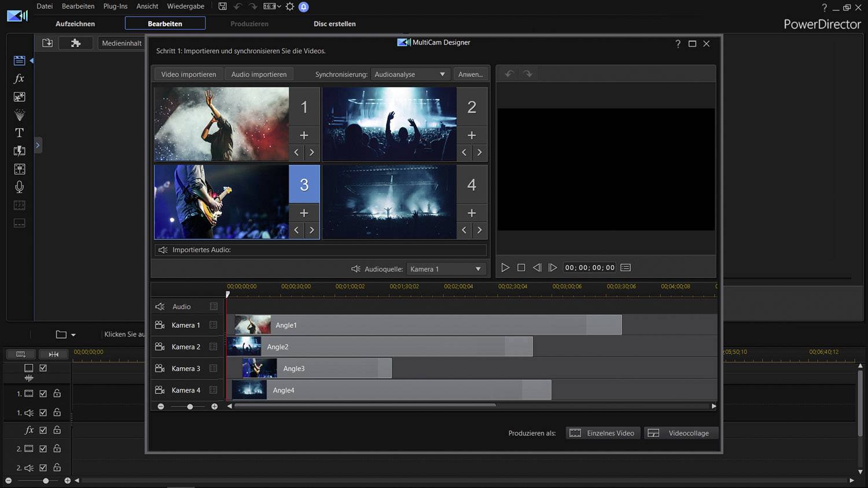Click the audio sync waveform icon in MultiCam timeline

point(160,306)
